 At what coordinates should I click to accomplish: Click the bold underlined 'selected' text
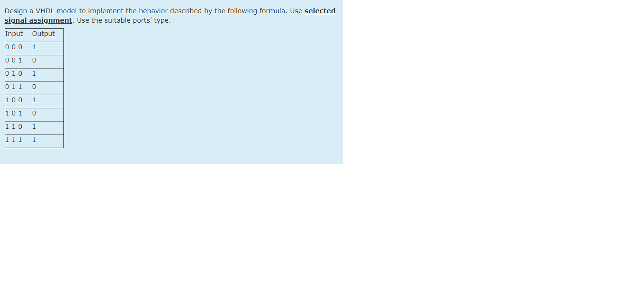point(320,11)
